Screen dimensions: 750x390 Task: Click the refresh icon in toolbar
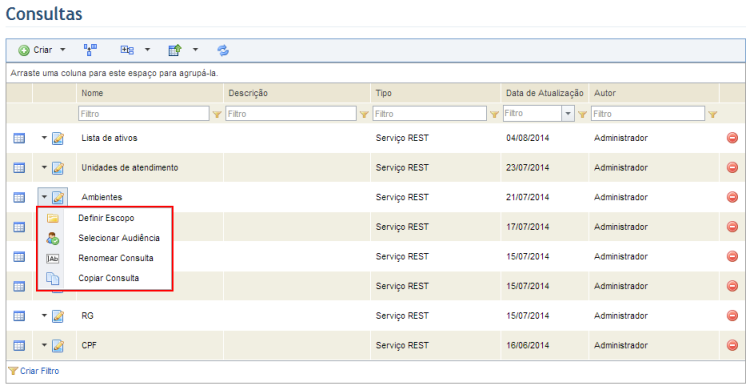coord(223,50)
